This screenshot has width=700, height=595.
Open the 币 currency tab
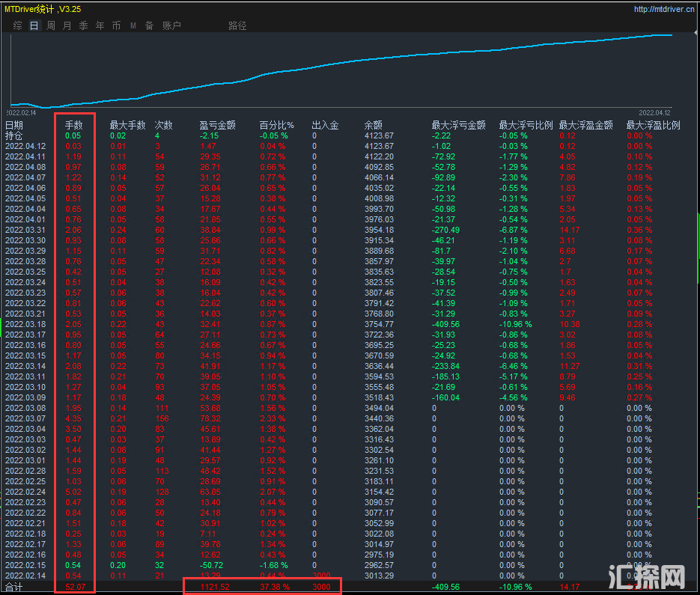116,26
